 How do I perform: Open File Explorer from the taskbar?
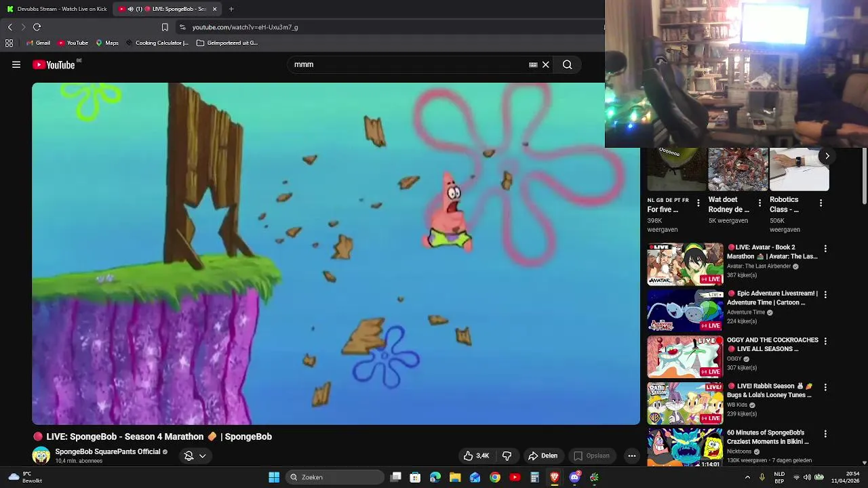click(455, 477)
